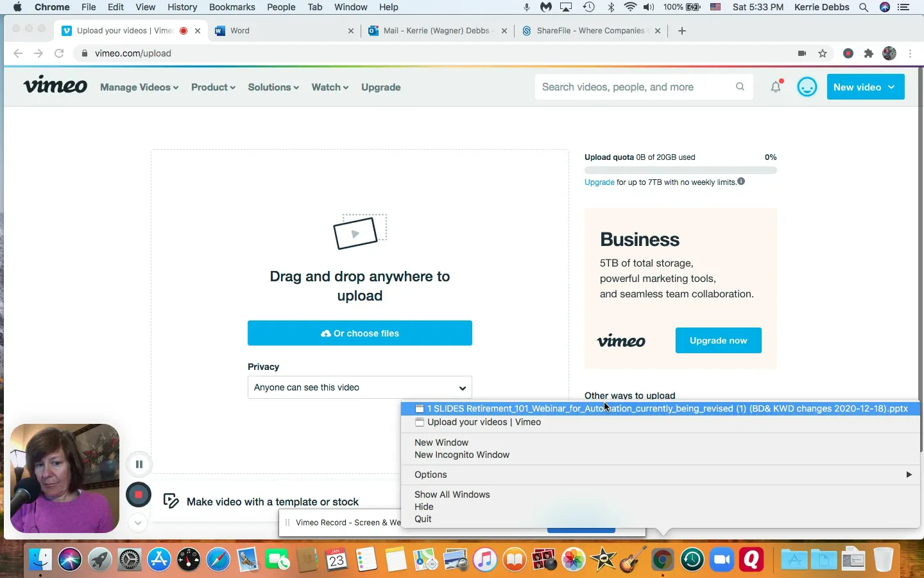The width and height of the screenshot is (924, 578).
Task: Click the info icon beside weekly limits
Action: (741, 182)
